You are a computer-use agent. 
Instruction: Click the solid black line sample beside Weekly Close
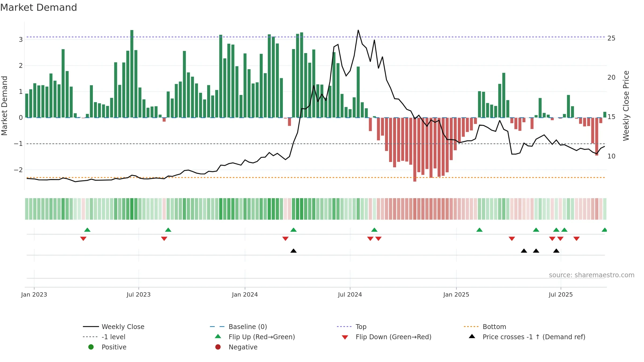[91, 327]
